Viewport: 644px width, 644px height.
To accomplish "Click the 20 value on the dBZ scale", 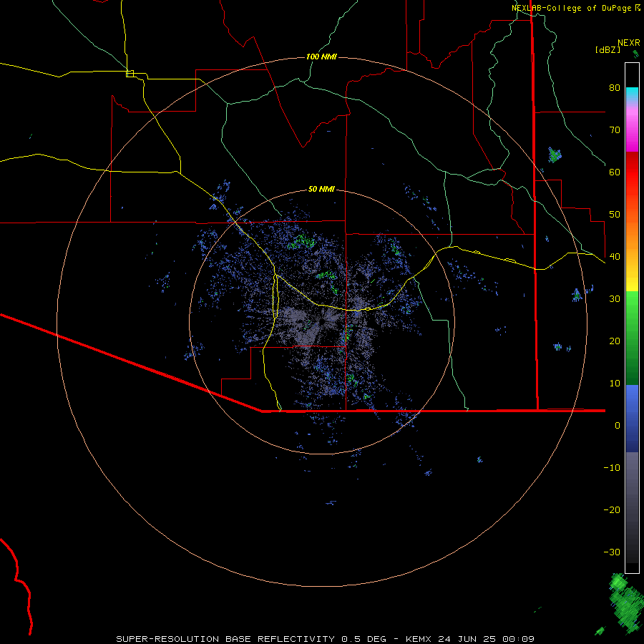I will [615, 341].
